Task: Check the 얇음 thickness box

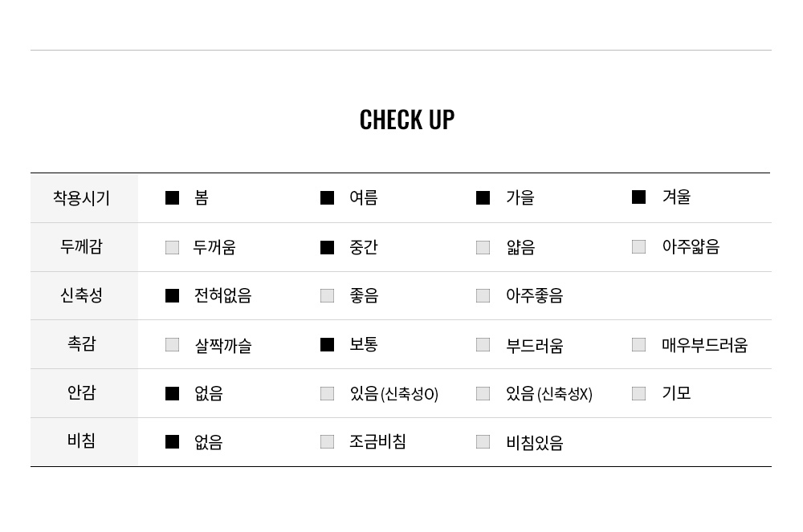Action: [x=483, y=247]
